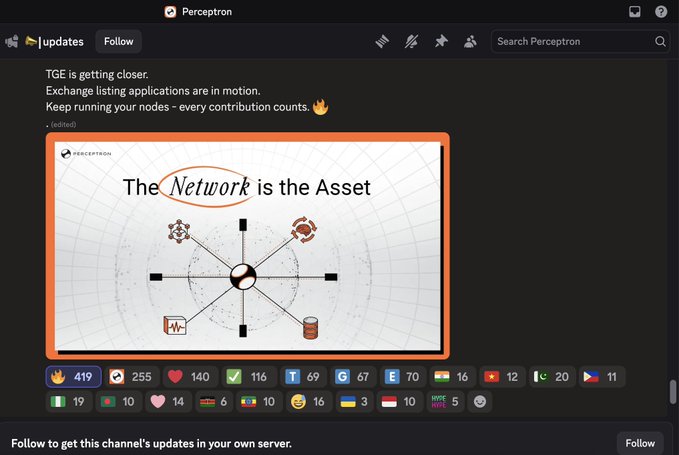Click Follow button in bottom banner
This screenshot has height=455, width=679.
click(x=640, y=443)
